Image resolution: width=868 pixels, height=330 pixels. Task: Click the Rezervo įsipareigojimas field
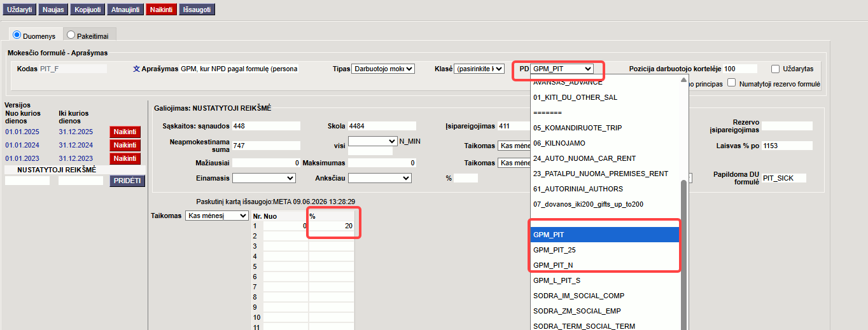coord(788,126)
